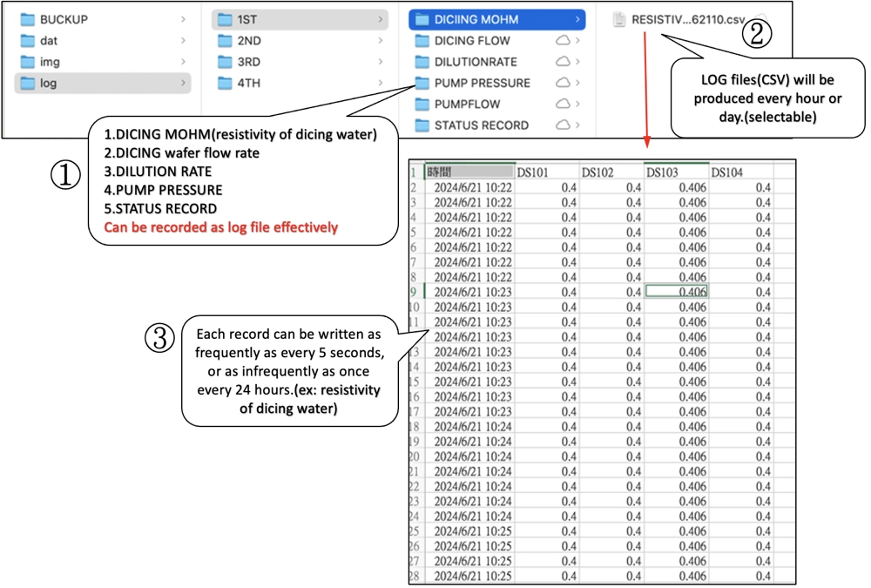Click cloud icon beside DICING FLOW
This screenshot has height=588, width=871.
(x=563, y=41)
